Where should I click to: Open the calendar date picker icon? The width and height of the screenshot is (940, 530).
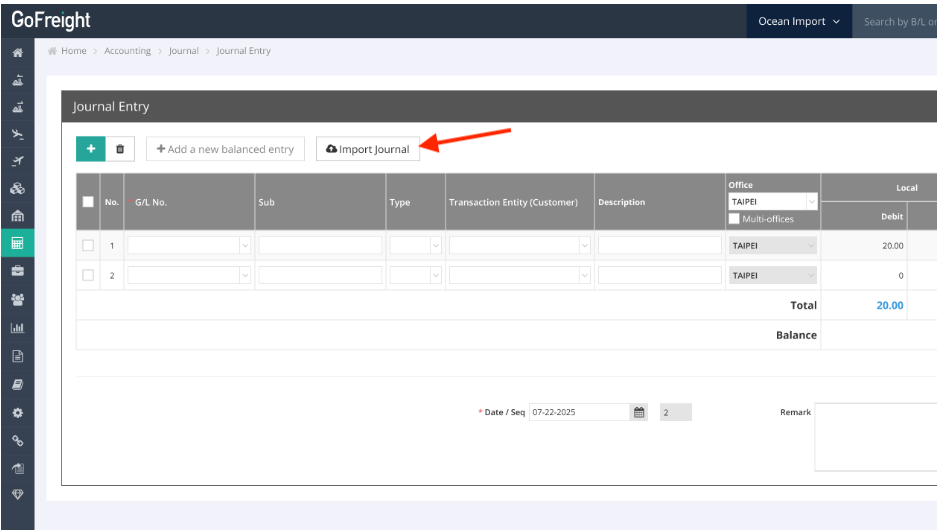[x=639, y=412]
